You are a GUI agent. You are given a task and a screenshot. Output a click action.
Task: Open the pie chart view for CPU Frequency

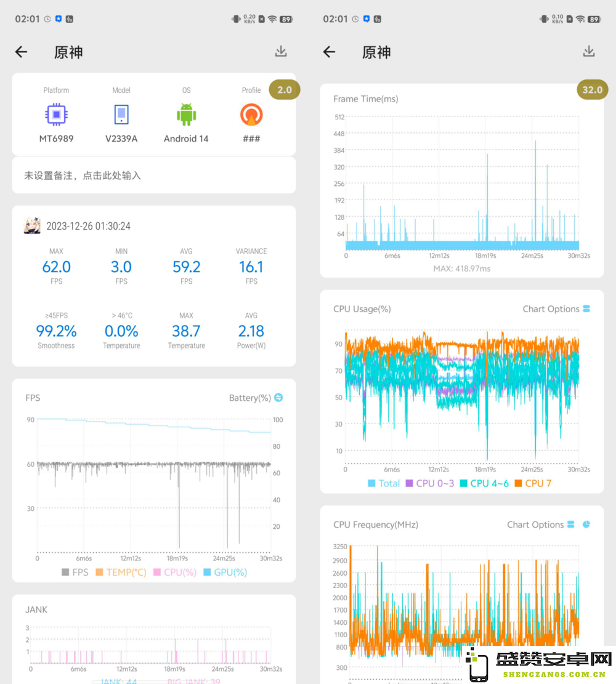click(586, 525)
